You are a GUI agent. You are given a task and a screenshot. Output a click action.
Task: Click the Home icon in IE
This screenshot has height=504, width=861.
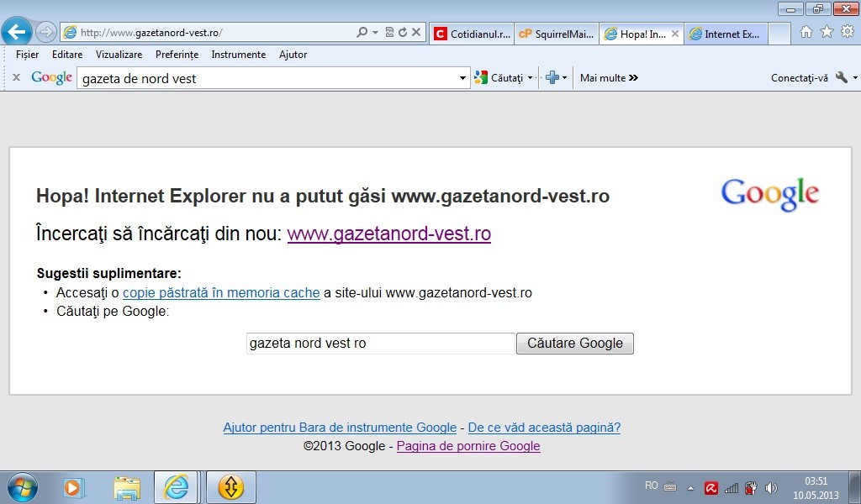click(x=806, y=32)
